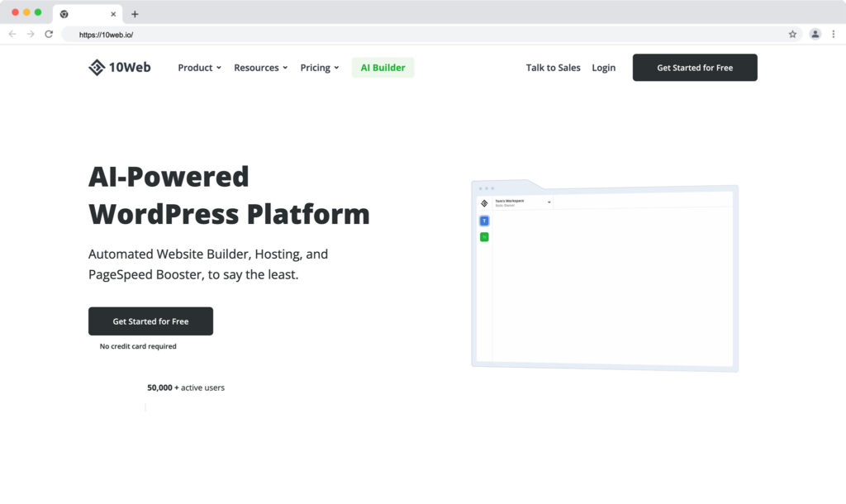Open a new tab with the plus icon
This screenshot has height=504, width=846.
[x=135, y=14]
